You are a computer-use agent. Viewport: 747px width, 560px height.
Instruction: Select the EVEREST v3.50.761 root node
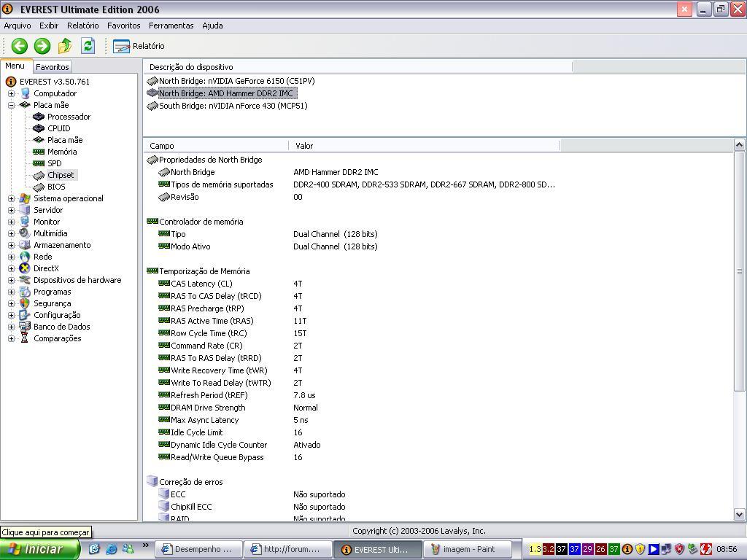tap(54, 82)
